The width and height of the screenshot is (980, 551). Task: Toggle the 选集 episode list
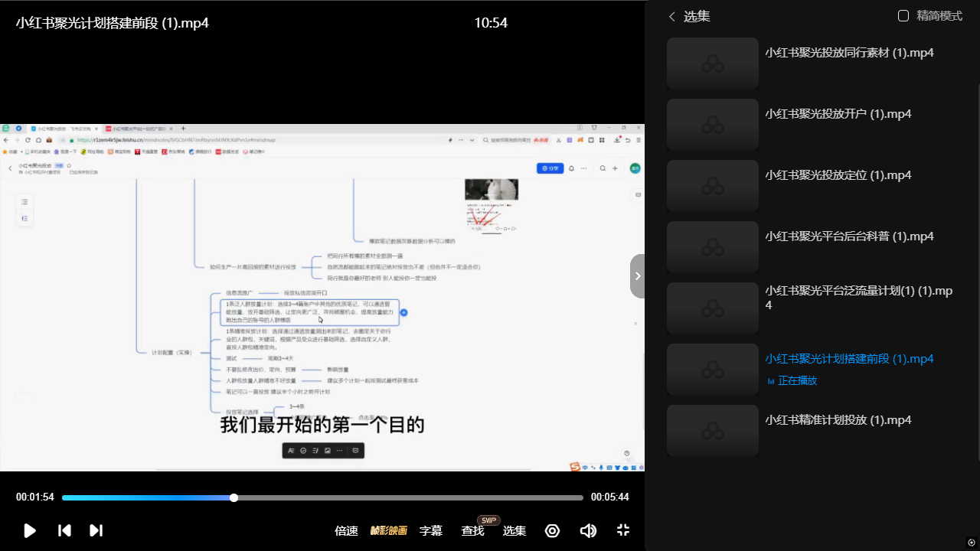514,530
